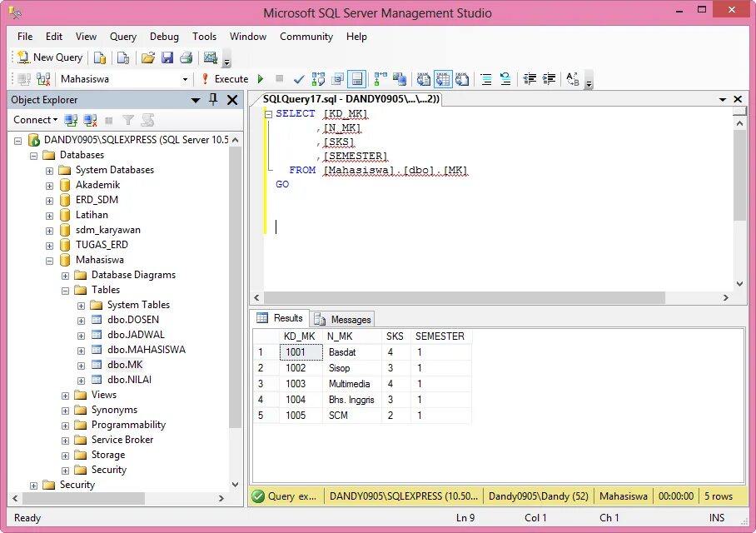The height and width of the screenshot is (533, 756).
Task: Open the Debug menu
Action: tap(164, 37)
